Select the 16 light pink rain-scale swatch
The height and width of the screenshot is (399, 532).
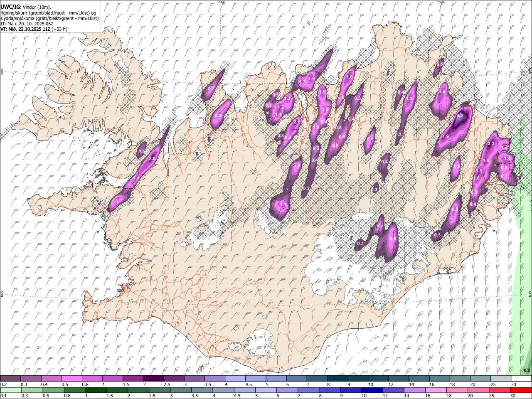pos(436,390)
